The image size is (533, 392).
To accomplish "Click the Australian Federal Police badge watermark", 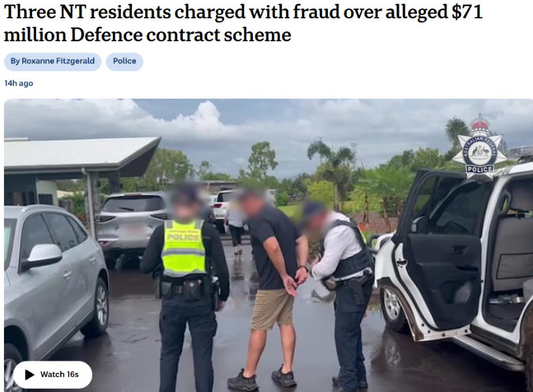I will 479,147.
